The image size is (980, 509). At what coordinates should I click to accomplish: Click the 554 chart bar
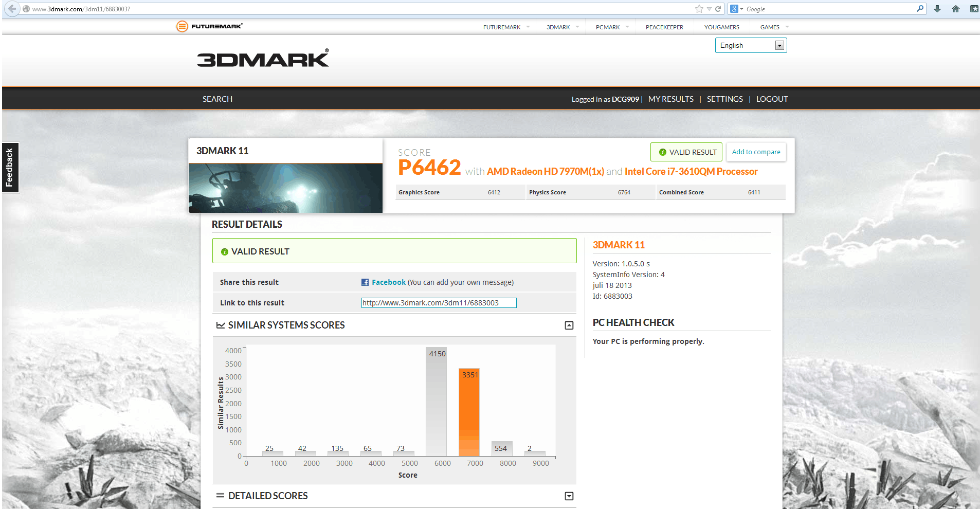pyautogui.click(x=502, y=449)
